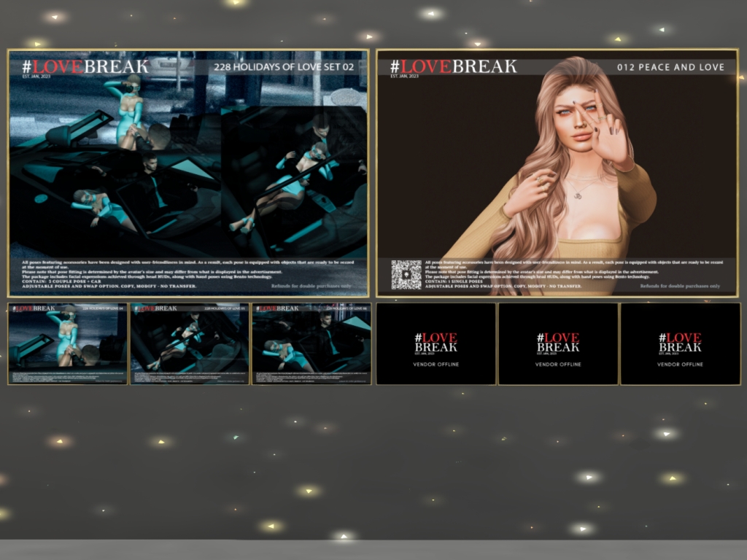Click #LOVEBREAK logo on Peace and Love panel
747x560 pixels.
[x=453, y=67]
